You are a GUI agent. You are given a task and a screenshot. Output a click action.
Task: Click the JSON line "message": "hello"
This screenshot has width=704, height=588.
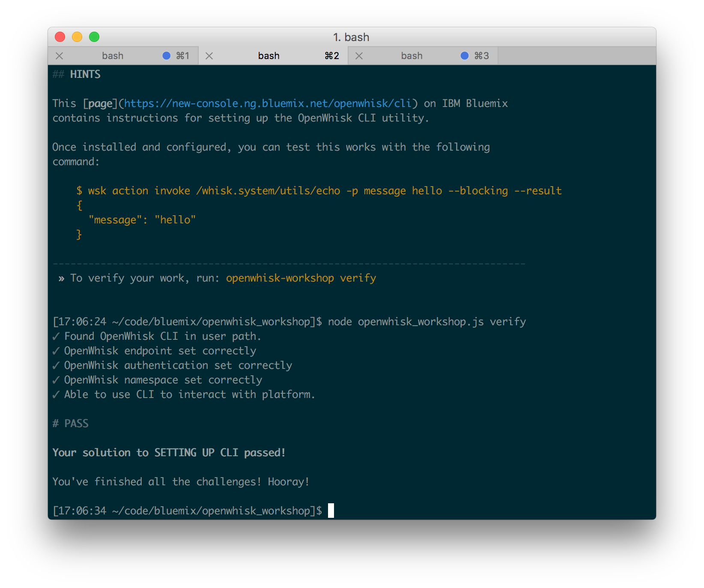point(142,220)
